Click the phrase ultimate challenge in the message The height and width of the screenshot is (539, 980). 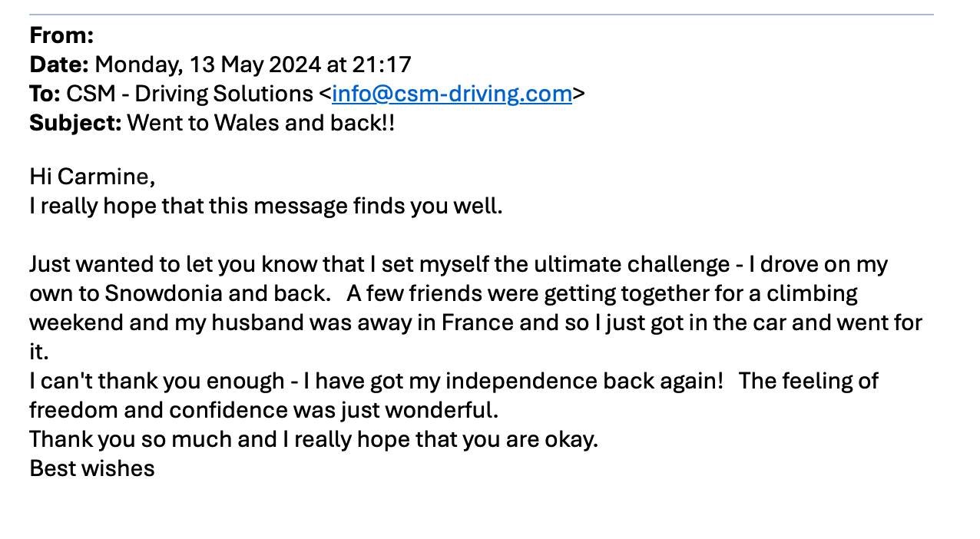[632, 264]
